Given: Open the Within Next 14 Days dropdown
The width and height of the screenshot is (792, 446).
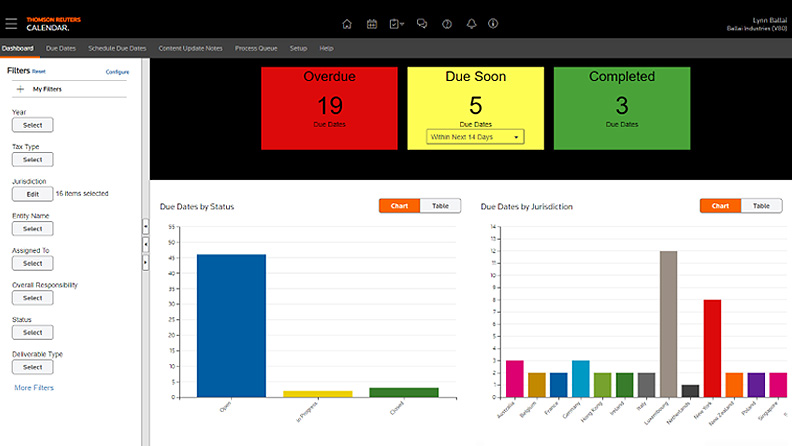Looking at the screenshot, I should pos(475,136).
